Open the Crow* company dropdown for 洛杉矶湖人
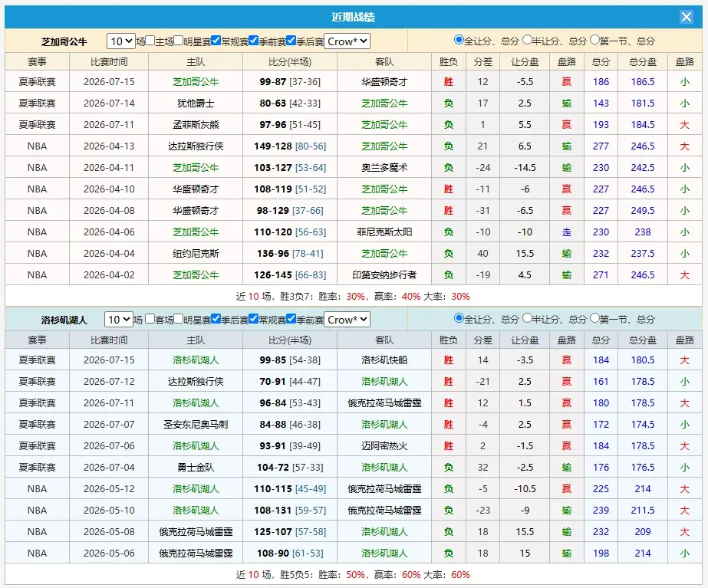 (x=347, y=320)
